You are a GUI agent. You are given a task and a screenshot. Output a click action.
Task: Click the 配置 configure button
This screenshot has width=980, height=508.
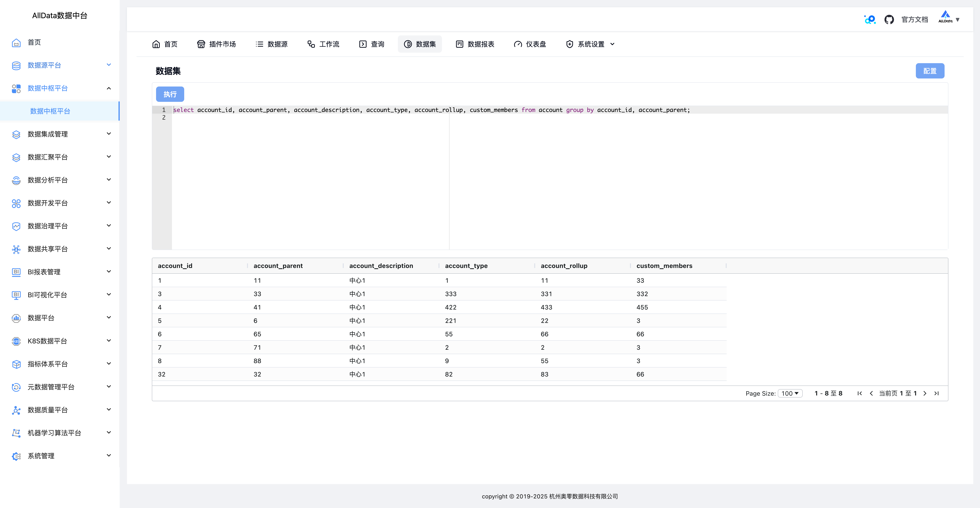tap(930, 71)
